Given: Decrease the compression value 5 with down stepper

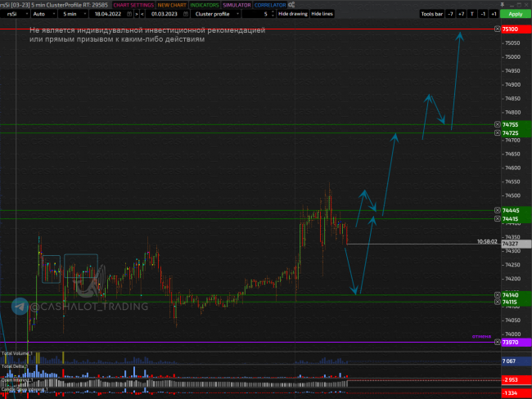Looking at the screenshot, I should (273, 16).
